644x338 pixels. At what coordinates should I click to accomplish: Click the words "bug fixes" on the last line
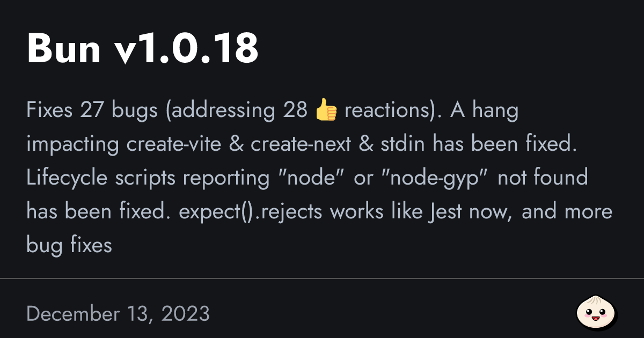[69, 246]
